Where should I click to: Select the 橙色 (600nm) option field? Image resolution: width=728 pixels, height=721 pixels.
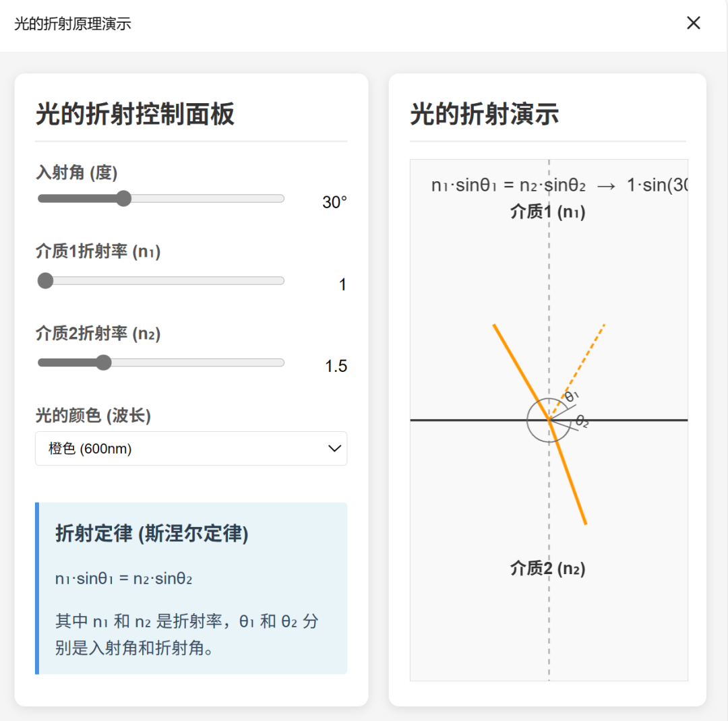point(191,448)
